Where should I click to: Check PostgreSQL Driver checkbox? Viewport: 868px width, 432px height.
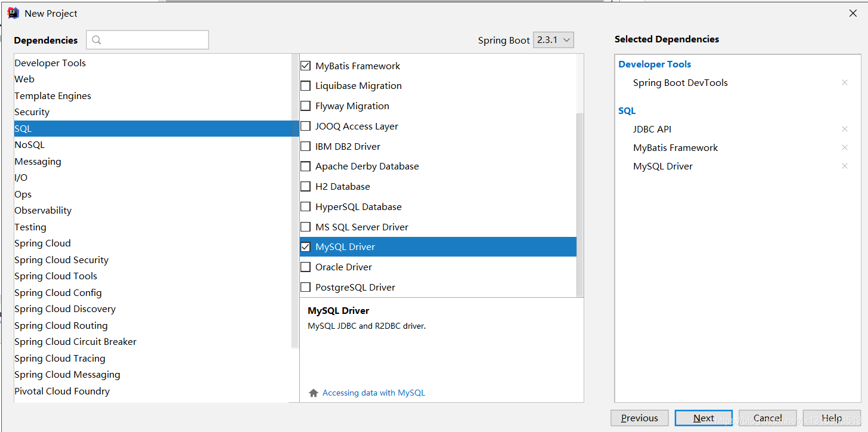coord(305,288)
